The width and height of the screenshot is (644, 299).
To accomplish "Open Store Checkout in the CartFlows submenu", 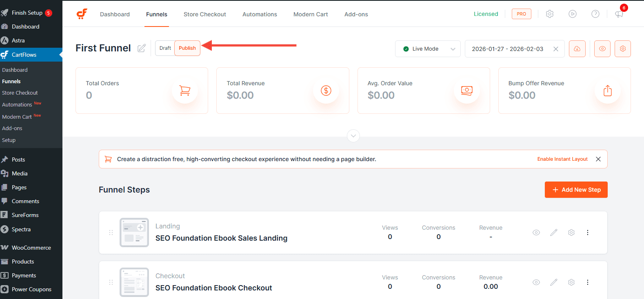I will pyautogui.click(x=20, y=93).
